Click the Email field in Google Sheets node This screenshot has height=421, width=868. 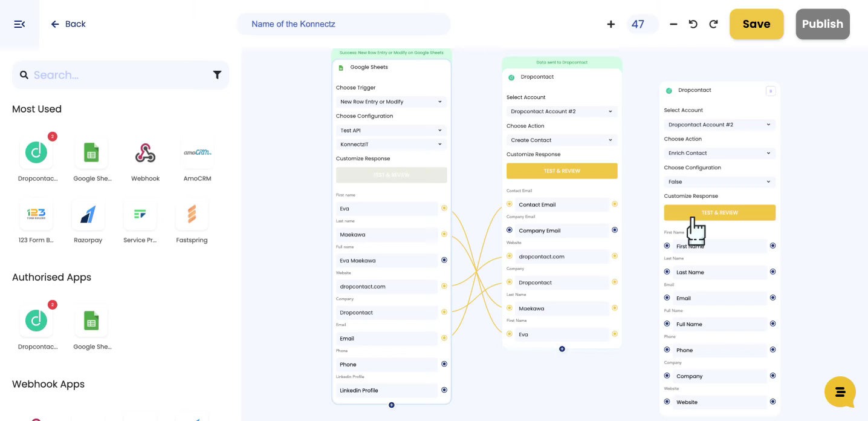pyautogui.click(x=387, y=339)
